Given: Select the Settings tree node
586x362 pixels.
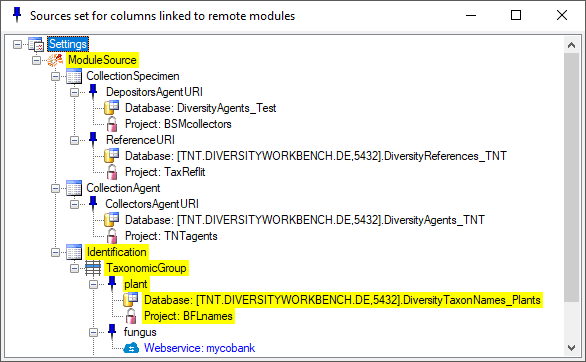Looking at the screenshot, I should point(68,44).
